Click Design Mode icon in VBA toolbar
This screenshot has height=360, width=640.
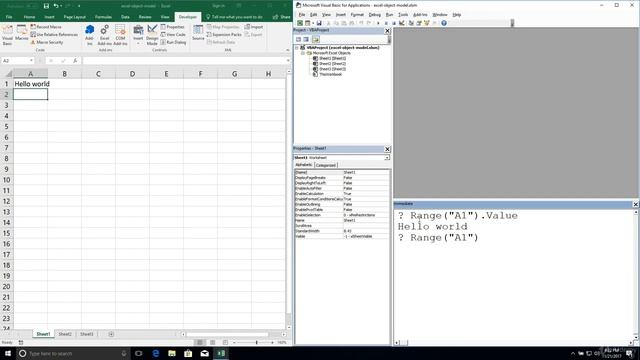pos(402,23)
